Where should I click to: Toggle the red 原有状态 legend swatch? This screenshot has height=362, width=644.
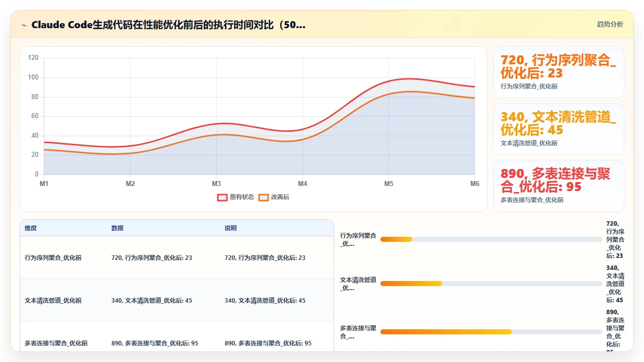pos(222,197)
